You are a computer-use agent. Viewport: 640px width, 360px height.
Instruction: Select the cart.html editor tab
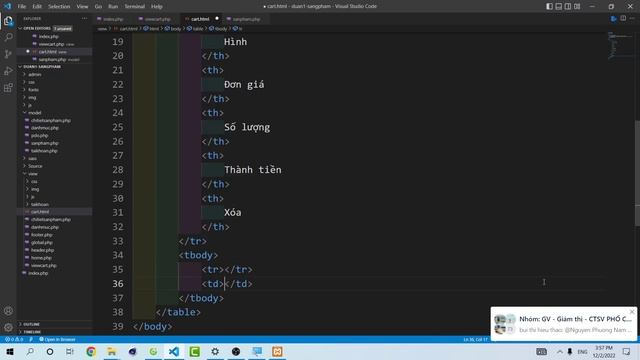[x=200, y=19]
